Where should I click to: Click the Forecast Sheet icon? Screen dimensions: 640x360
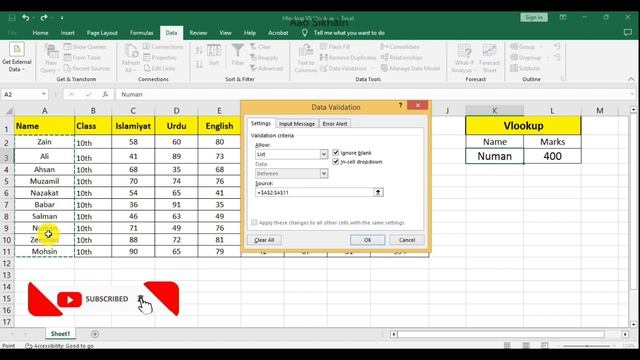[x=489, y=58]
